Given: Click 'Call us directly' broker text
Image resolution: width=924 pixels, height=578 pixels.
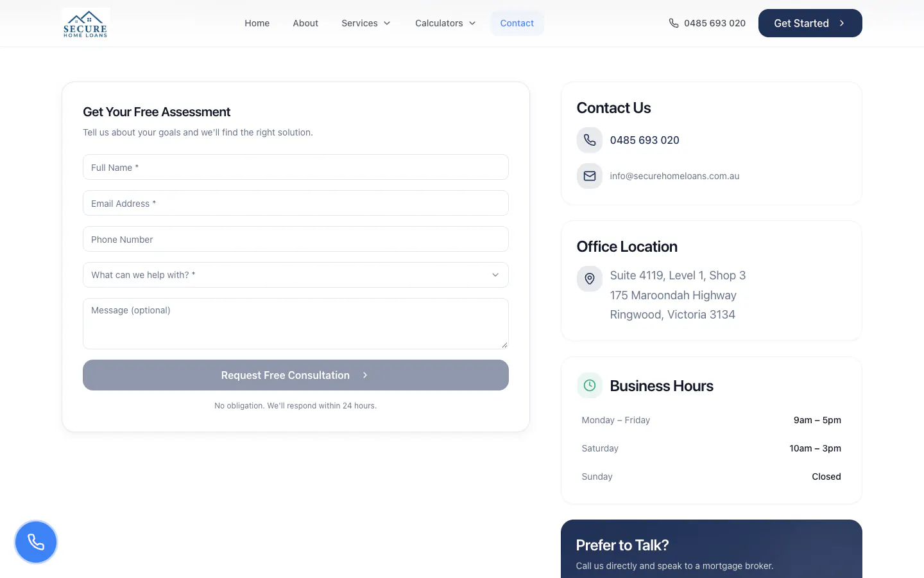Looking at the screenshot, I should (674, 566).
